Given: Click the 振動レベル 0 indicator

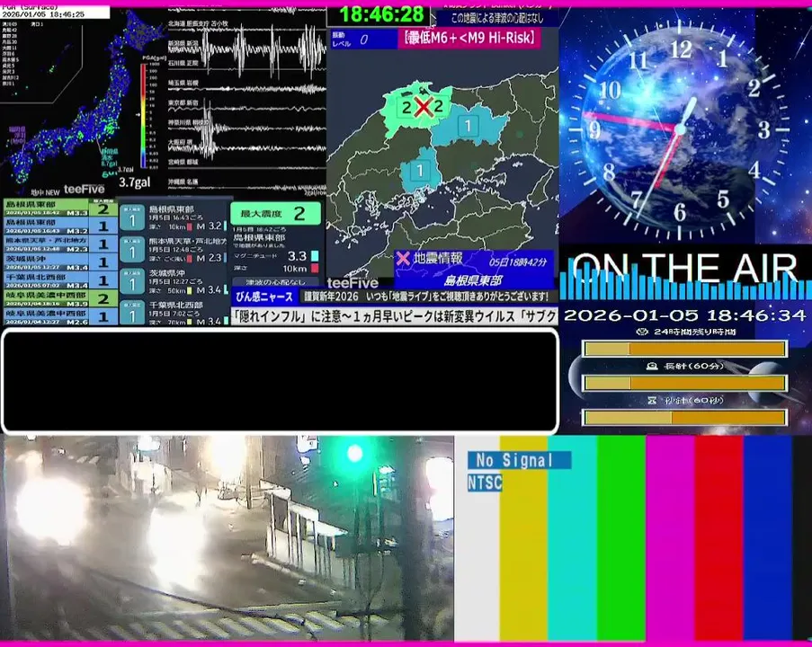Looking at the screenshot, I should pyautogui.click(x=363, y=40).
